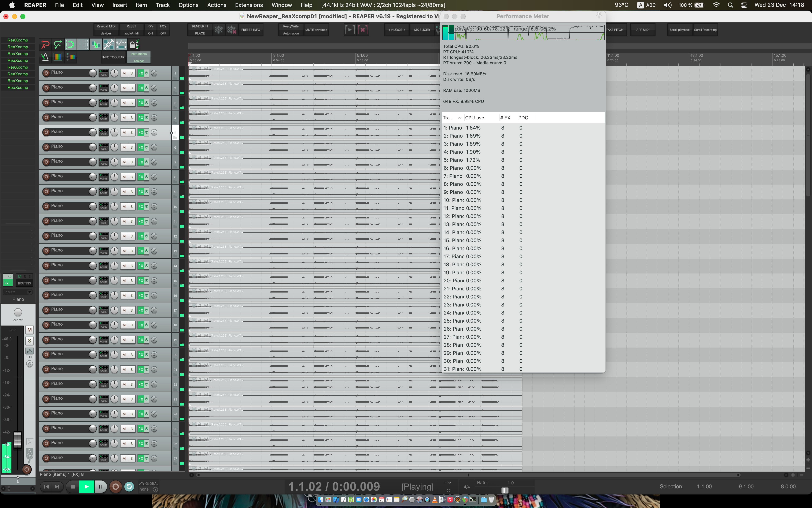Click the arrows-to-rainbow color icon
Screen dimensions: 812x508
click(70, 57)
